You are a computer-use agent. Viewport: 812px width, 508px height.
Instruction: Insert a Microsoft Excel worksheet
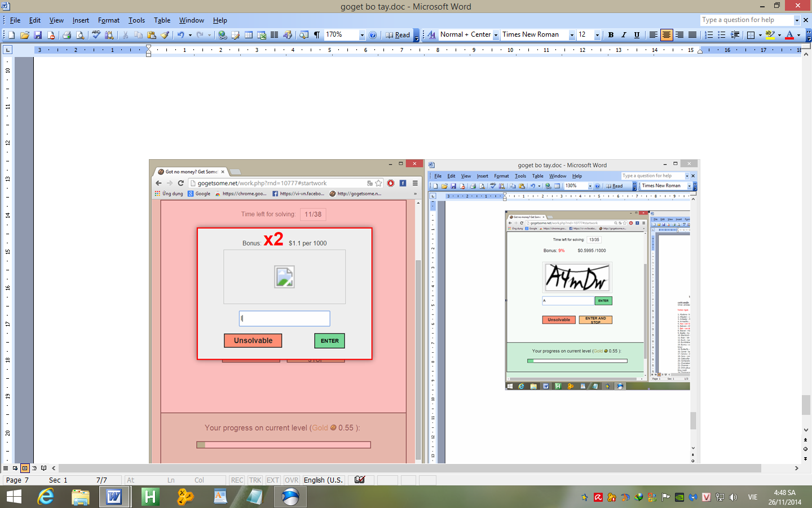(x=262, y=35)
